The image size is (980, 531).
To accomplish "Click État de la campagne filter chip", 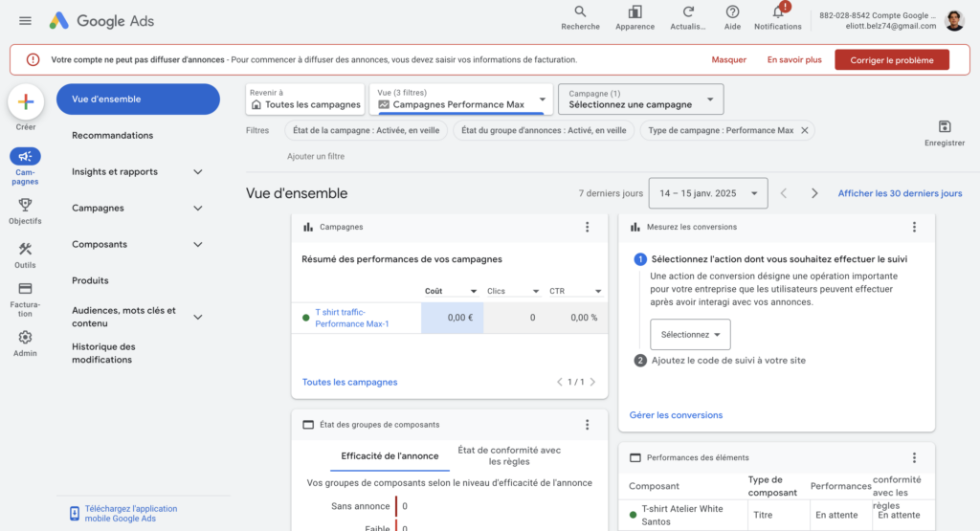I will [x=367, y=130].
